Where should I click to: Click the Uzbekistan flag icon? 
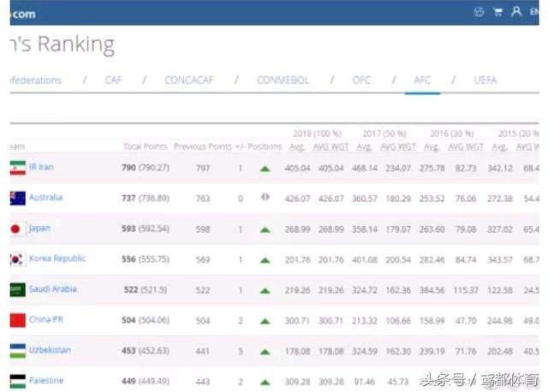coord(16,350)
